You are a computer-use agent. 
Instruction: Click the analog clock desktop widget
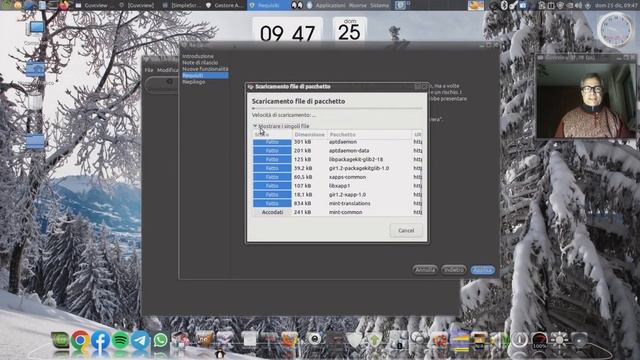[615, 30]
